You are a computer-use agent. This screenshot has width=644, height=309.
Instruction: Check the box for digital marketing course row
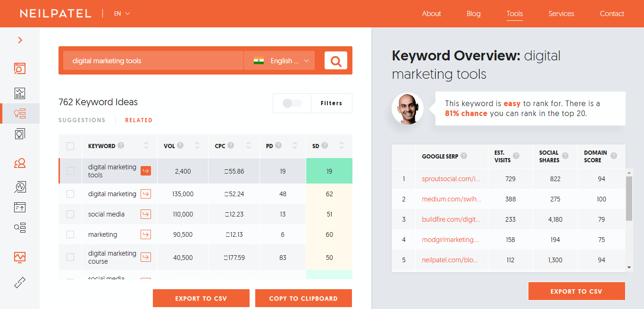[x=70, y=257]
